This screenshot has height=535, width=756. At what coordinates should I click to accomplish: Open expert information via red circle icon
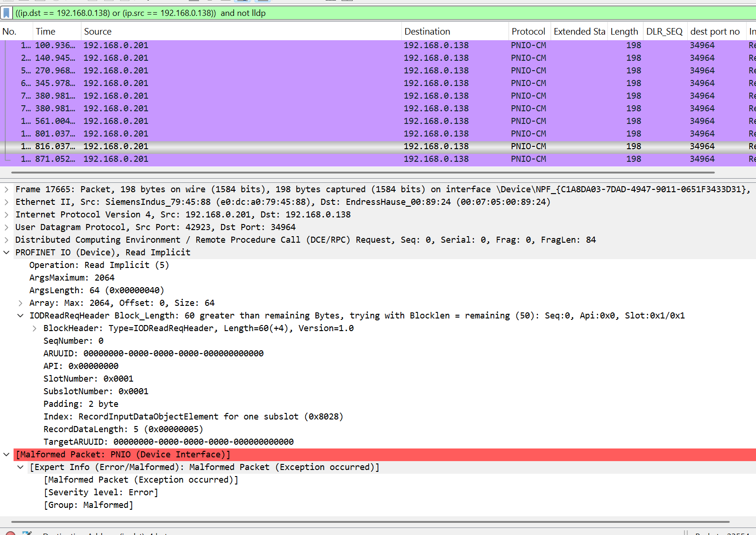[10, 533]
